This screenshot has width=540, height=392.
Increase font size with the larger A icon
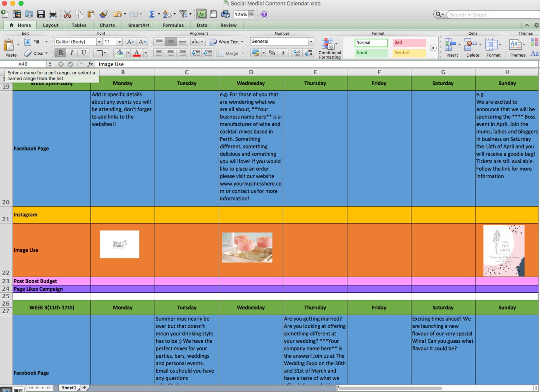(130, 42)
